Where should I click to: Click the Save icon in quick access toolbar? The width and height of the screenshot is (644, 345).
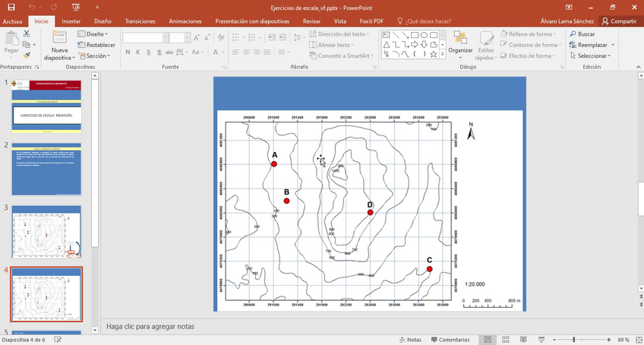11,7
